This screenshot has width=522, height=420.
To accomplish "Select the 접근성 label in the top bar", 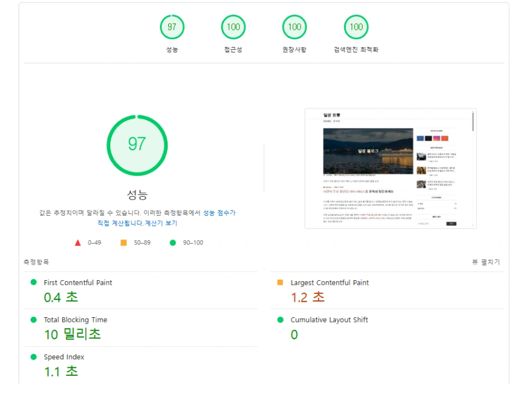I will pyautogui.click(x=233, y=49).
